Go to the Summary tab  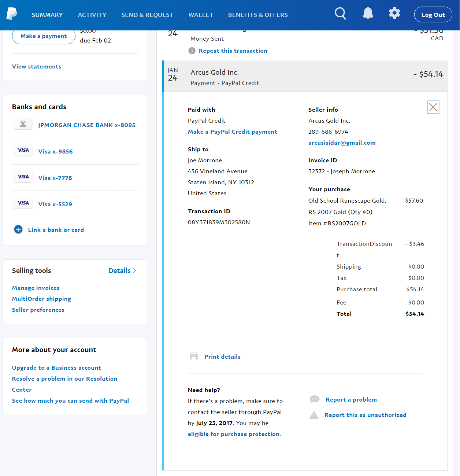[x=47, y=15]
